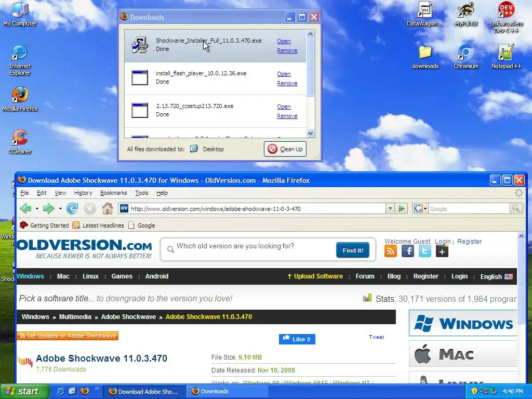Click Shockwave installer file icon in Downloads
This screenshot has height=399, width=532.
[x=140, y=45]
